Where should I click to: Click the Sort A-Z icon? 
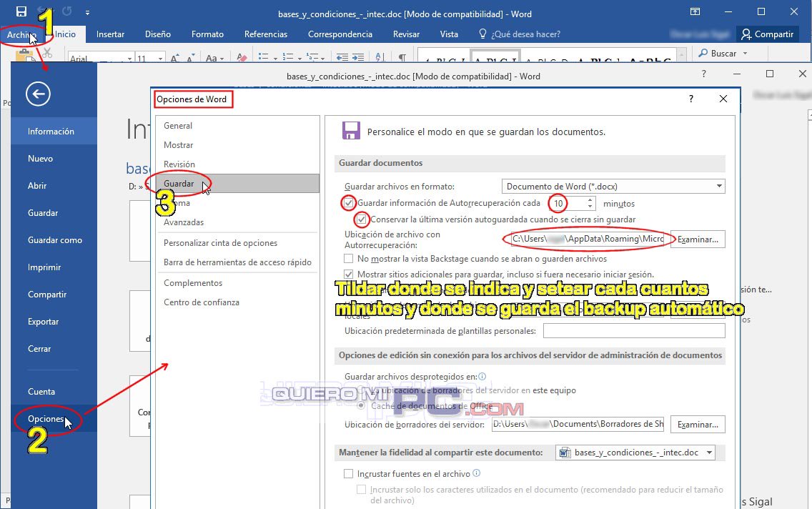380,57
